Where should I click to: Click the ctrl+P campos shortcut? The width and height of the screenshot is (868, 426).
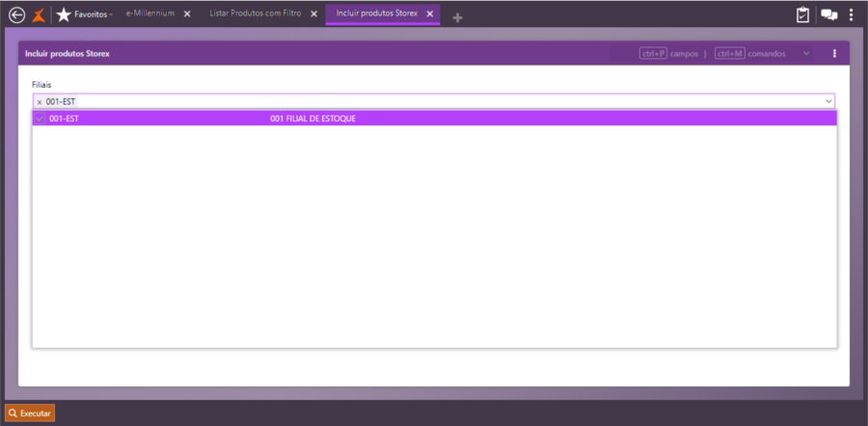(x=668, y=54)
